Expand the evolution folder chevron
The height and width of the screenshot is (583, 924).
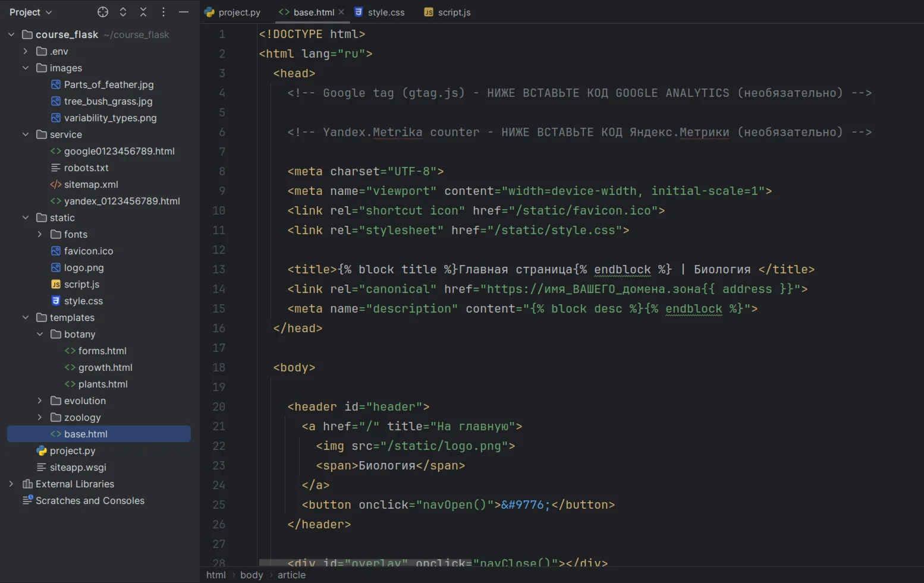(x=40, y=401)
